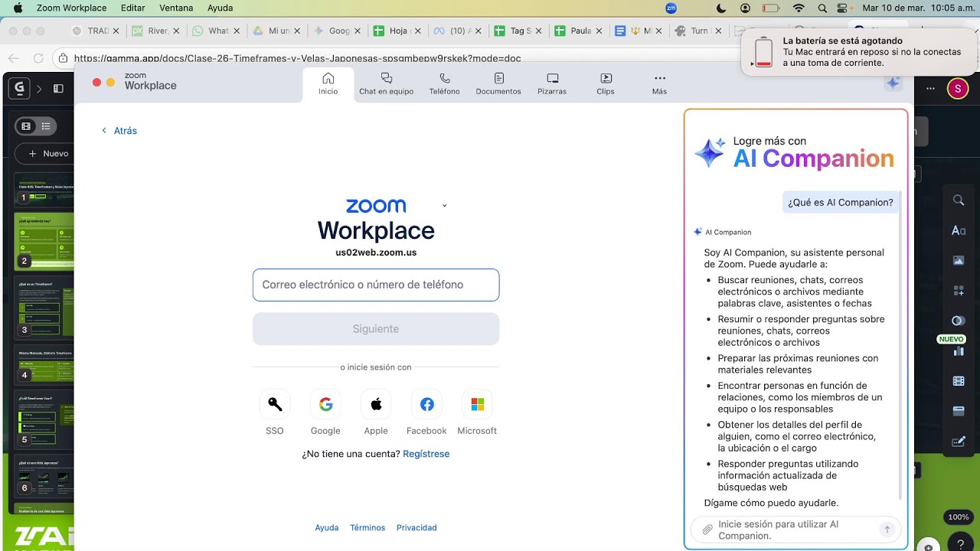Click the send arrow in AI Companion
Screen dimensions: 980x551
(x=887, y=530)
